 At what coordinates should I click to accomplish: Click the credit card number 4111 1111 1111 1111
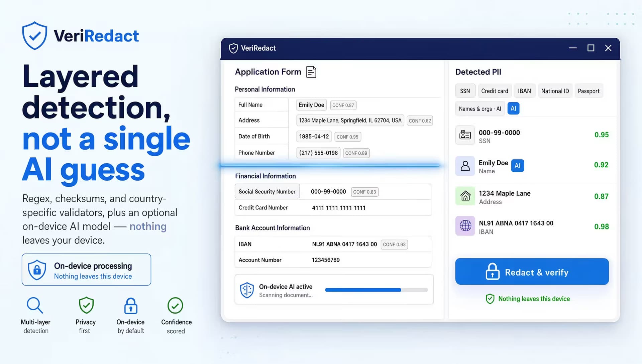pyautogui.click(x=339, y=208)
